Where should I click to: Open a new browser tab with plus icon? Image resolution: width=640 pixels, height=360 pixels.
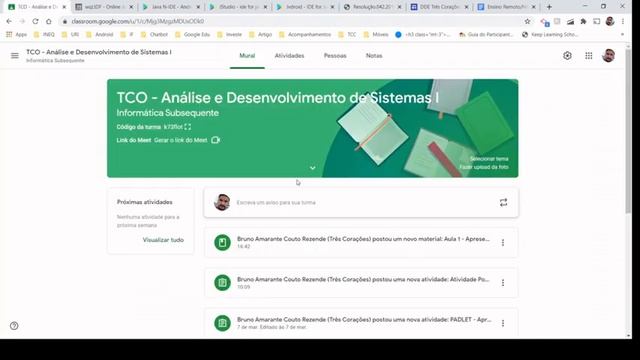[x=549, y=7]
